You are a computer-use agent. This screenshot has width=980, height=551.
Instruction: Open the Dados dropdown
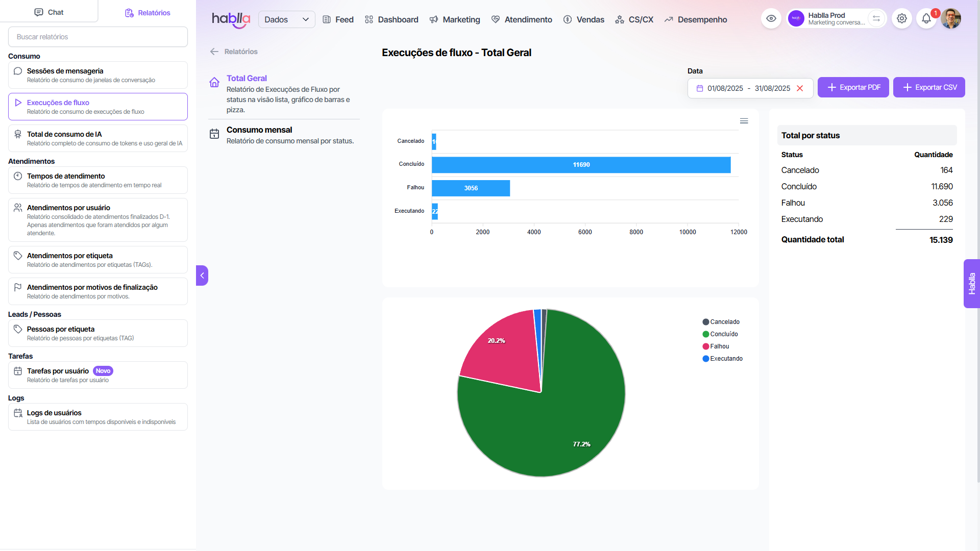tap(286, 19)
